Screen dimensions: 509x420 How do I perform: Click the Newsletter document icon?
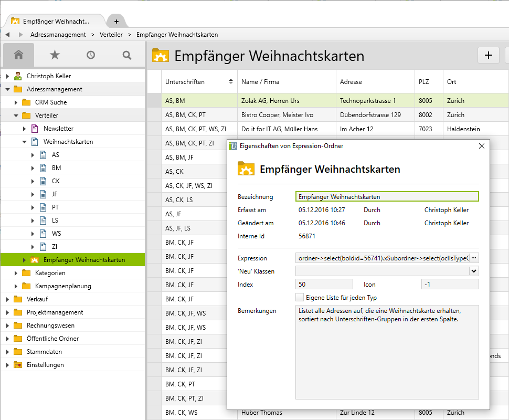(x=35, y=129)
